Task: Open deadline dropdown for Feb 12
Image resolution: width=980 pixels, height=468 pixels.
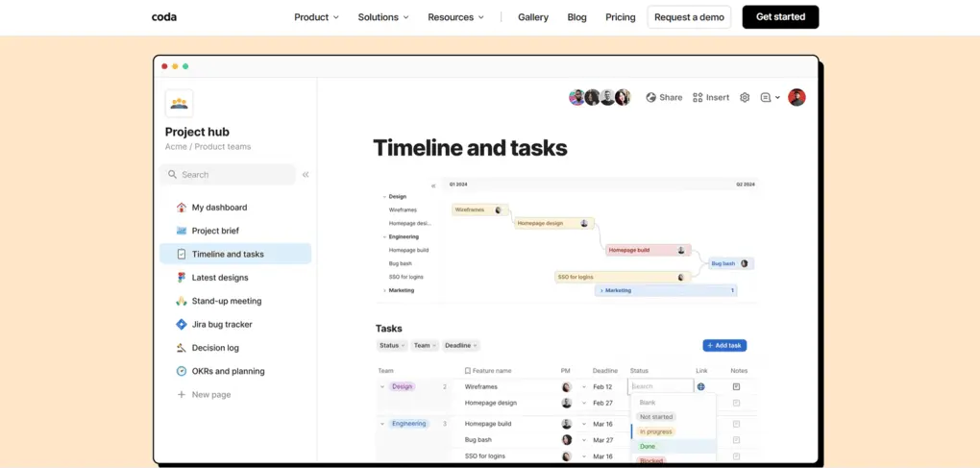Action: tap(584, 386)
